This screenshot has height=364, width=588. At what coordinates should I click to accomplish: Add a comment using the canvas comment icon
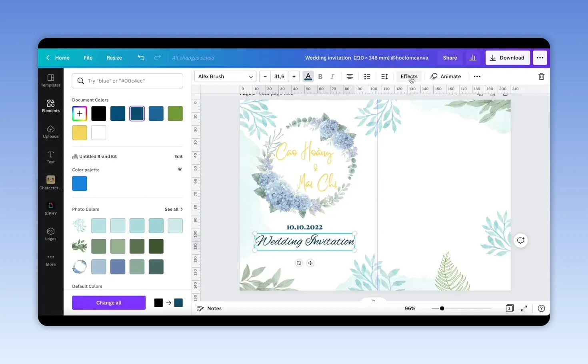tap(520, 240)
